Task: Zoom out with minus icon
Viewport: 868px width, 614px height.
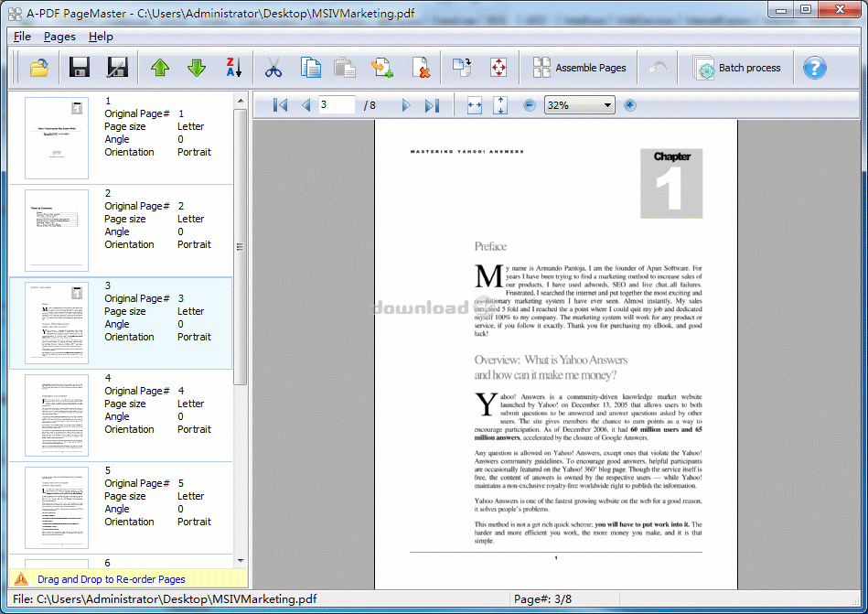Action: [530, 105]
